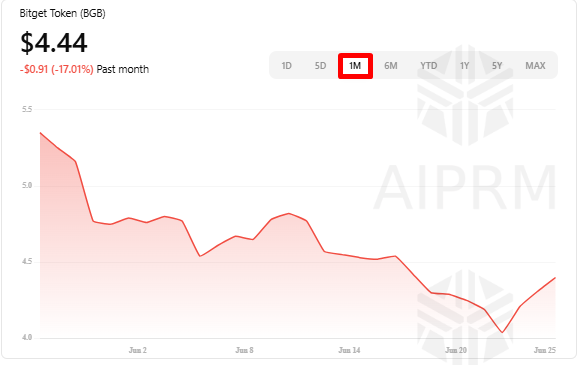Viewport: 585px width, 365px height.
Task: Click the -$0.91 (-17.01%) change text
Action: point(56,69)
